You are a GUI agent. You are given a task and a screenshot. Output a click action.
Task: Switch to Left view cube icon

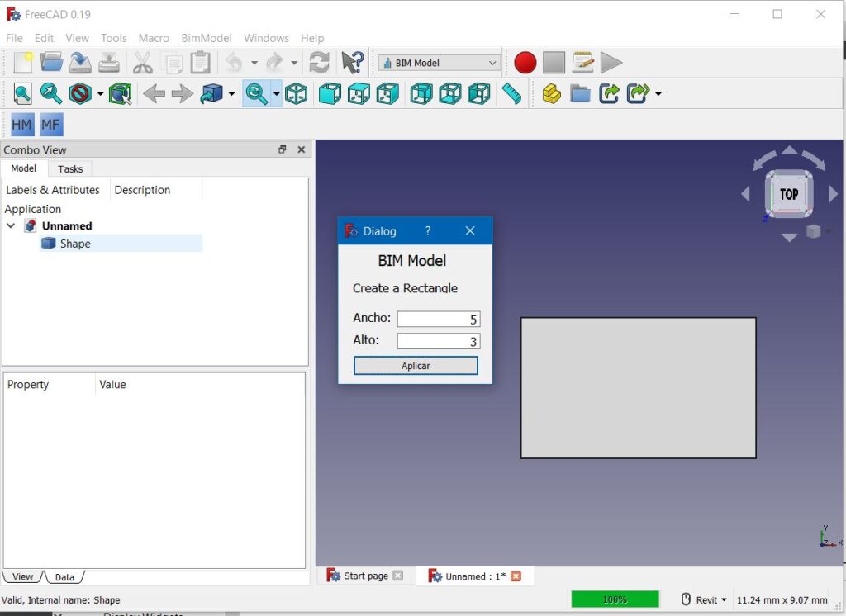click(x=479, y=94)
